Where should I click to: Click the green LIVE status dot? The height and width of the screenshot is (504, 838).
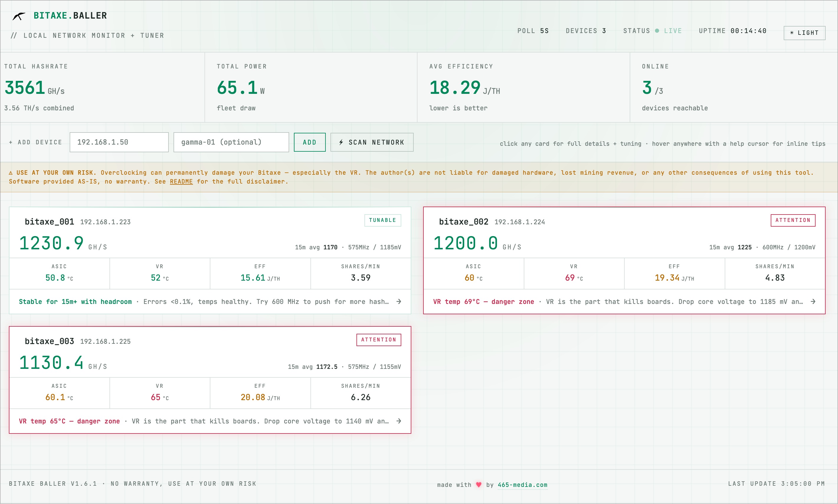click(x=657, y=31)
